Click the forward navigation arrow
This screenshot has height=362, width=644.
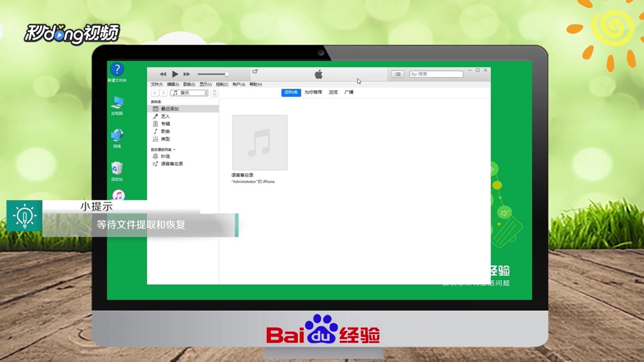pyautogui.click(x=163, y=93)
